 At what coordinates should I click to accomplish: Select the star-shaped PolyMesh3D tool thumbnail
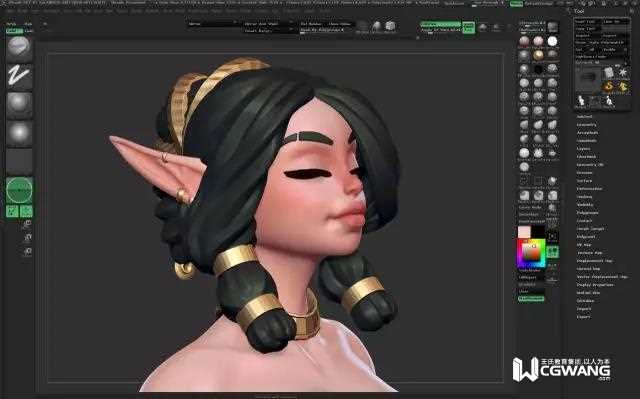(x=623, y=72)
